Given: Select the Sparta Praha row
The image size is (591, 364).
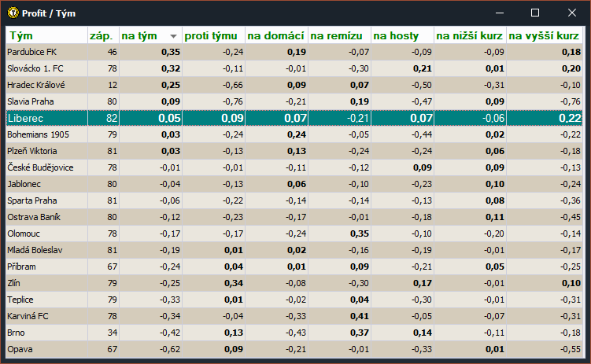Looking at the screenshot, I should click(x=294, y=200).
